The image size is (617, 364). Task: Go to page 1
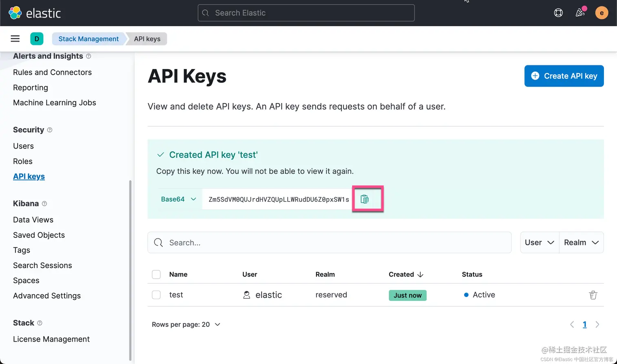585,324
